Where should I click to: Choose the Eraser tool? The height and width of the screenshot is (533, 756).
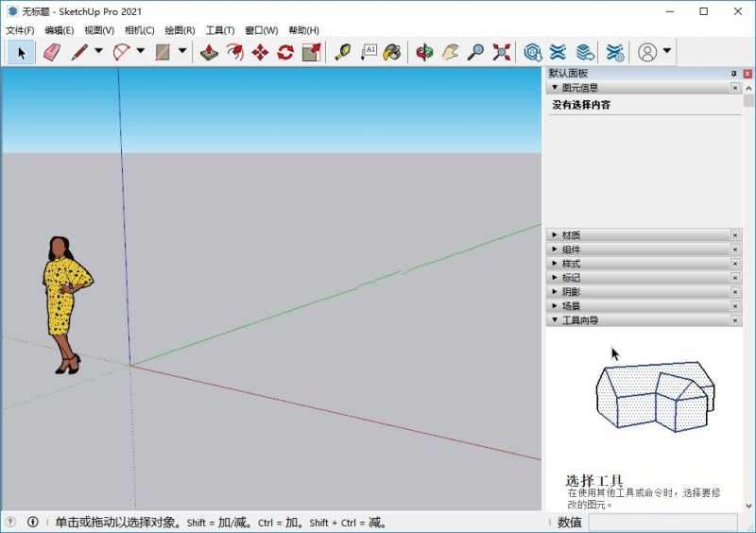point(52,52)
